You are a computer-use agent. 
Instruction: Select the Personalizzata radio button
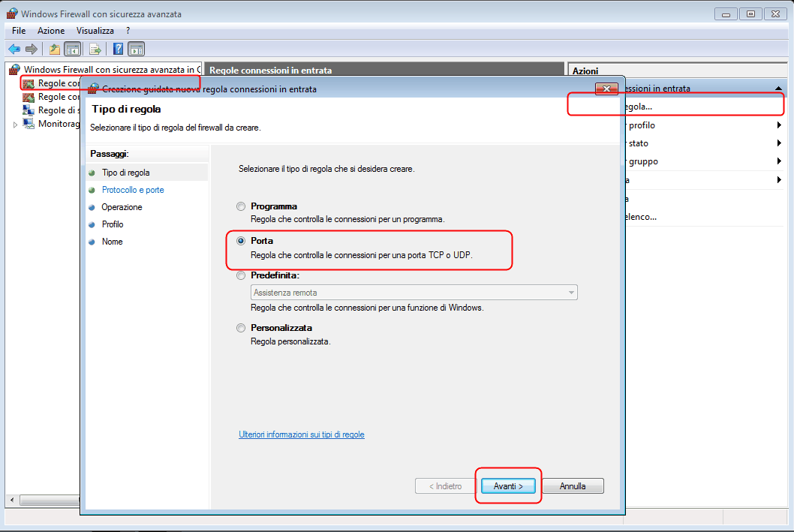pyautogui.click(x=241, y=328)
